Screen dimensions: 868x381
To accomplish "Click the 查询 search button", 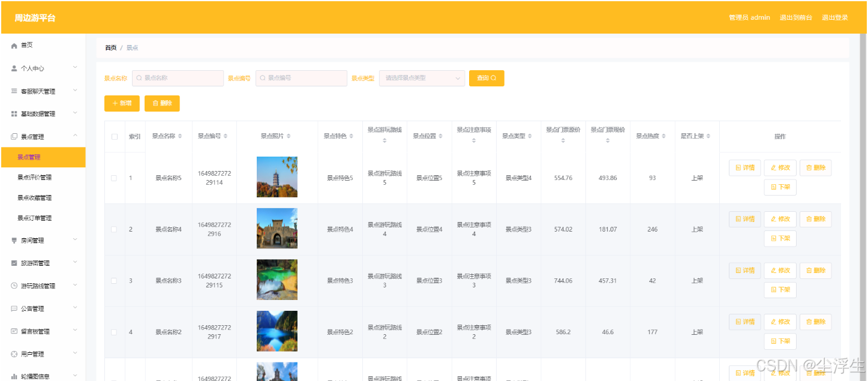I will coord(486,78).
